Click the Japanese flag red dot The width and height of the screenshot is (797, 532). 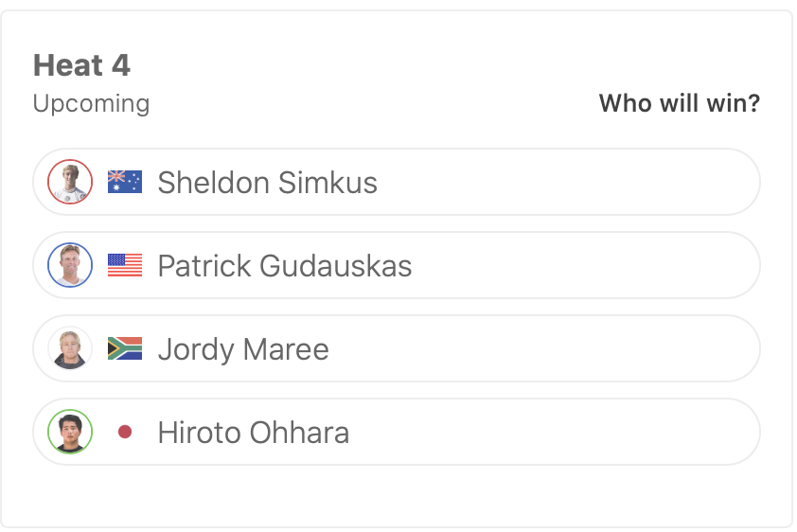(125, 433)
